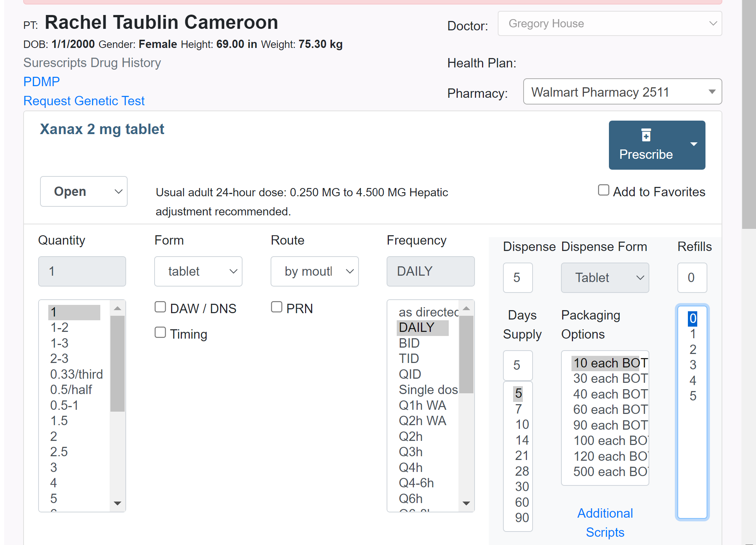Select BID in the Frequency list
This screenshot has width=756, height=545.
pyautogui.click(x=409, y=343)
